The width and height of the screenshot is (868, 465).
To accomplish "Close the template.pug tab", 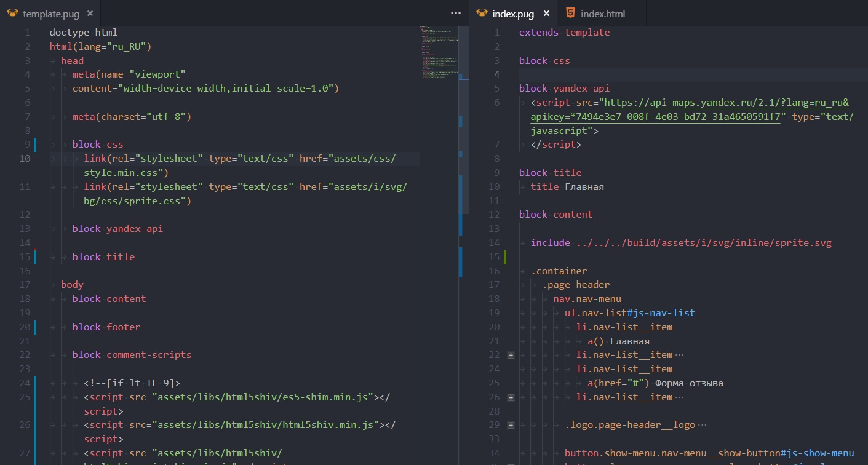I will tap(90, 14).
